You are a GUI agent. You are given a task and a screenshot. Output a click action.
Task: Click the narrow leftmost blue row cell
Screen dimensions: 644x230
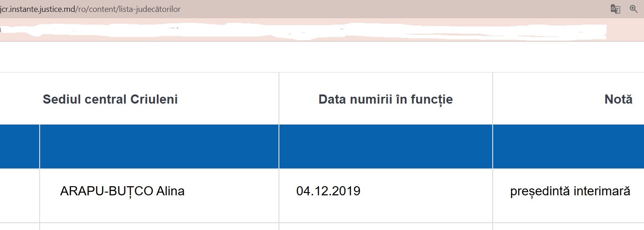[20, 146]
